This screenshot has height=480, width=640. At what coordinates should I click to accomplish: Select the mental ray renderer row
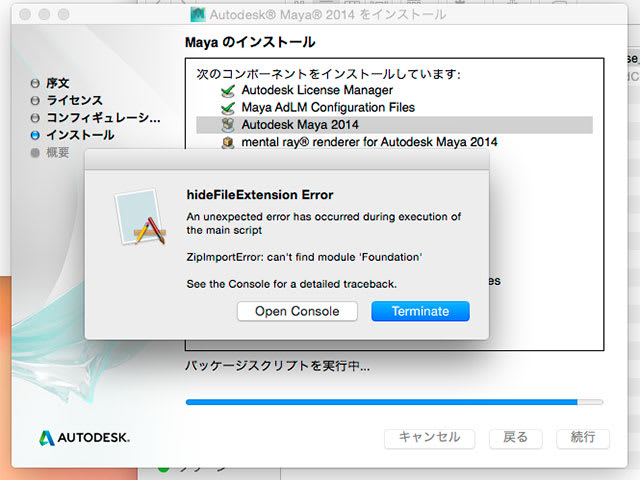point(394,142)
